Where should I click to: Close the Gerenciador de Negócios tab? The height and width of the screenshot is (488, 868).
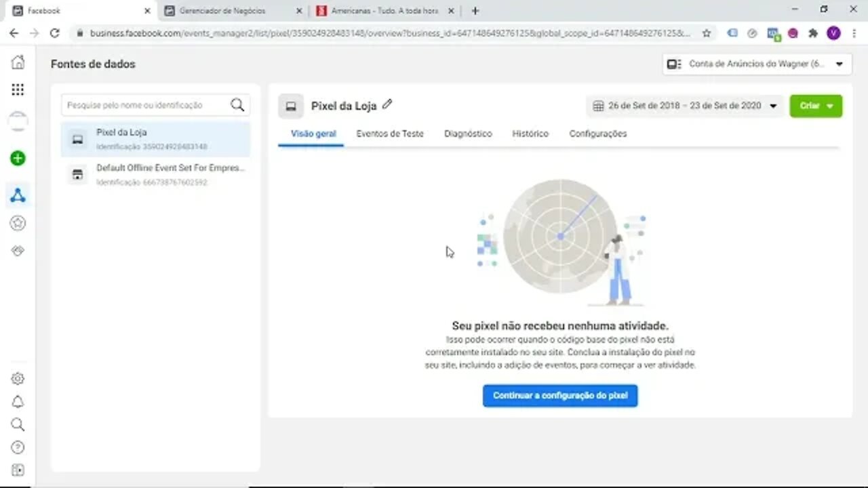299,11
